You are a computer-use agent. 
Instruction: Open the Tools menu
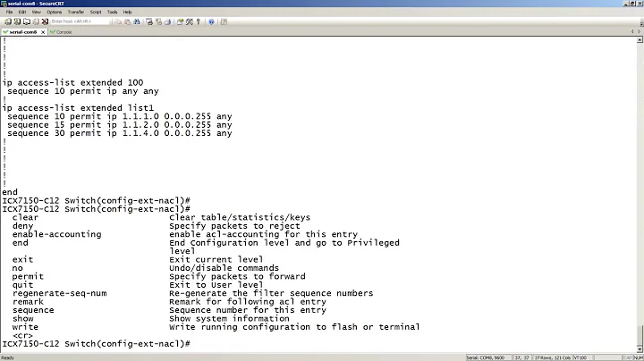(112, 12)
